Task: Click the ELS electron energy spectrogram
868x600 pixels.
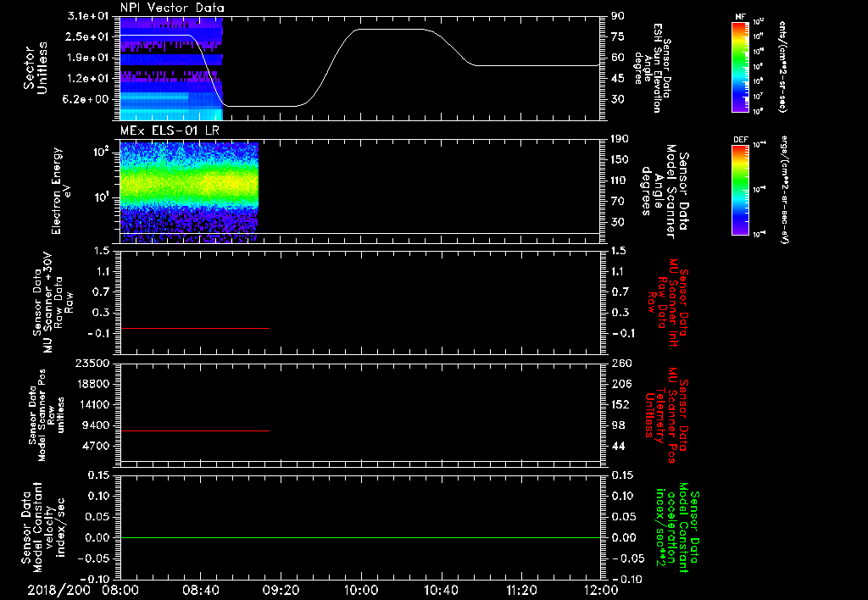Action: point(189,192)
